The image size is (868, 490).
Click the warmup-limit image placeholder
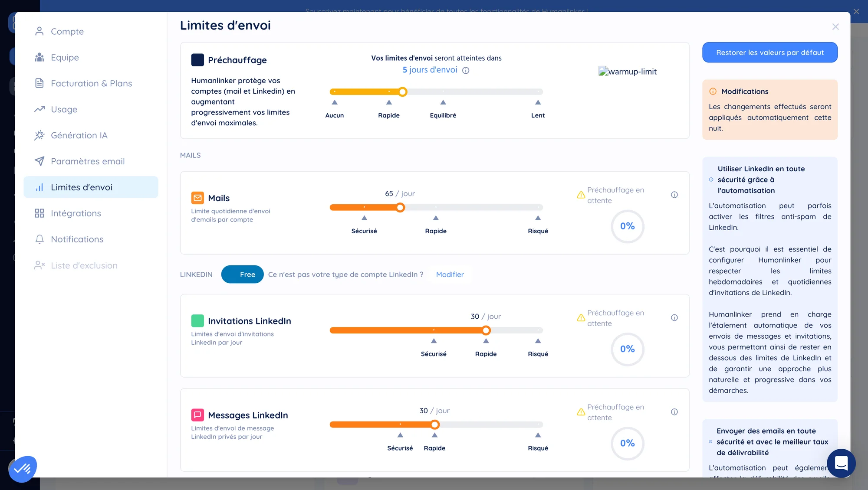click(x=628, y=72)
